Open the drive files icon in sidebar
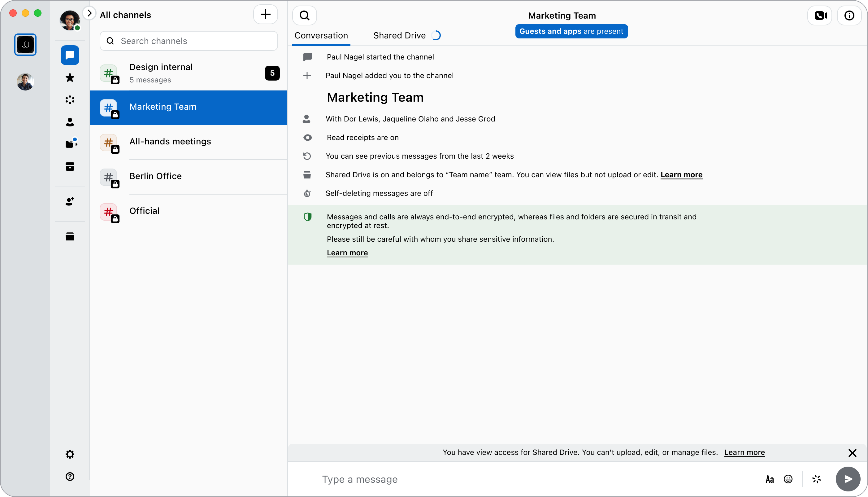The width and height of the screenshot is (868, 497). click(70, 236)
